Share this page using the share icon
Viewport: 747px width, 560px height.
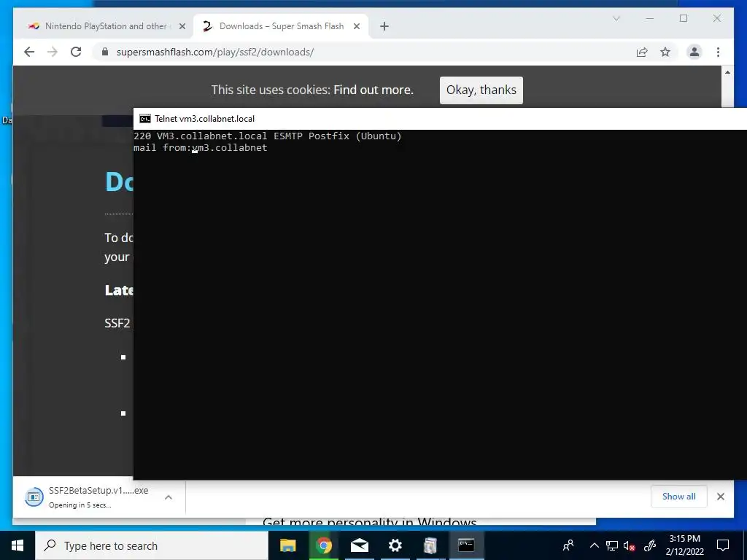point(642,52)
